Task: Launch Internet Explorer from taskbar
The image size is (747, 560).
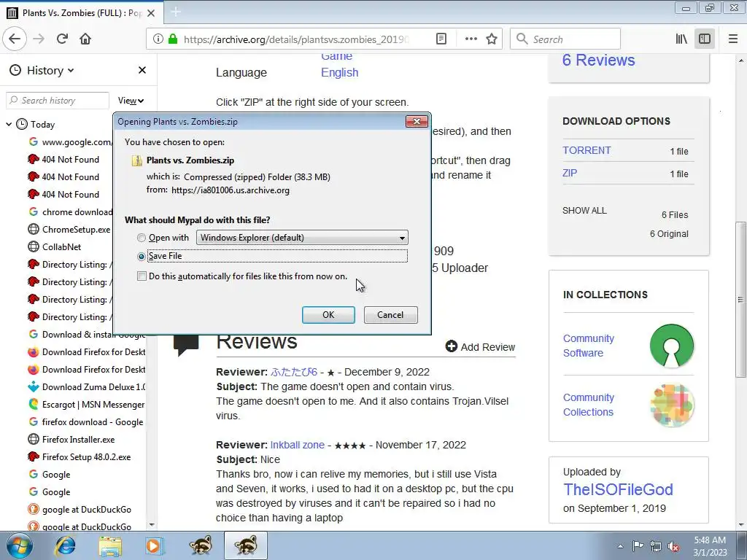Action: click(x=65, y=545)
